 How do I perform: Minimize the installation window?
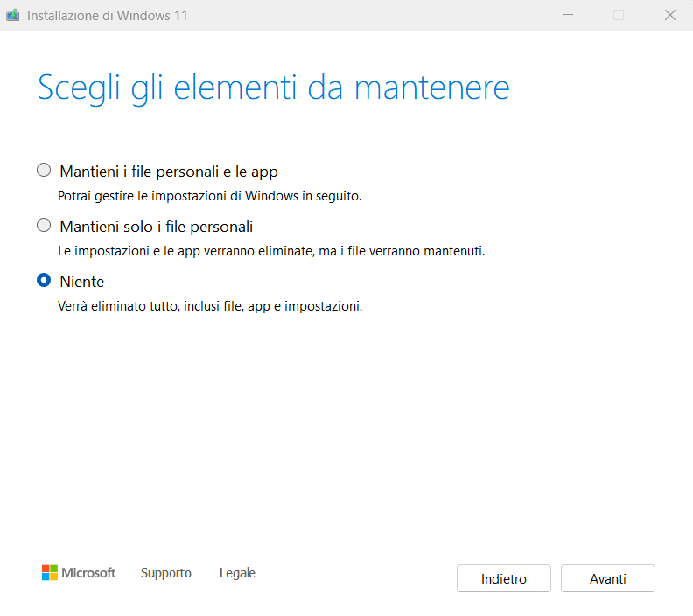coord(568,15)
